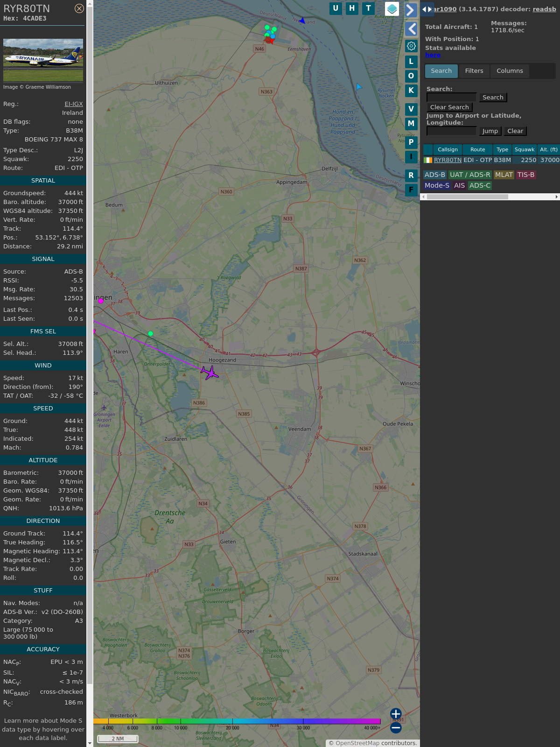Toggle the sidebar split arrows icon
This screenshot has height=747, width=560.
(x=427, y=9)
